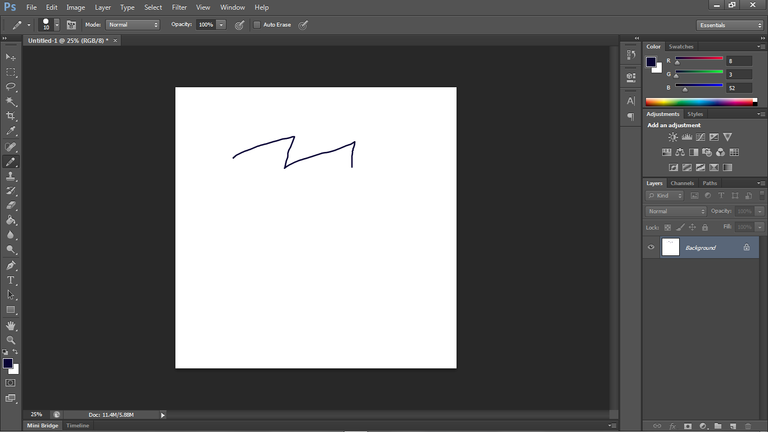The image size is (768, 432).
Task: Select the Zoom tool
Action: (x=11, y=340)
